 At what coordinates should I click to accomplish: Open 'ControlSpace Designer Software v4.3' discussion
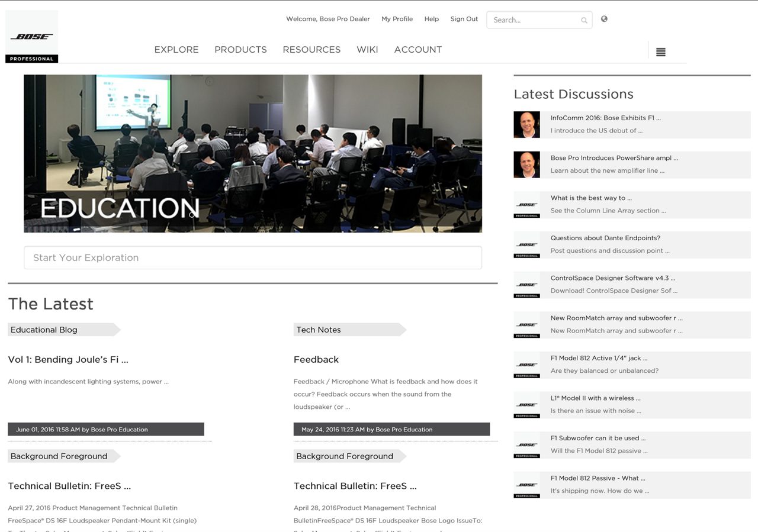coord(613,278)
